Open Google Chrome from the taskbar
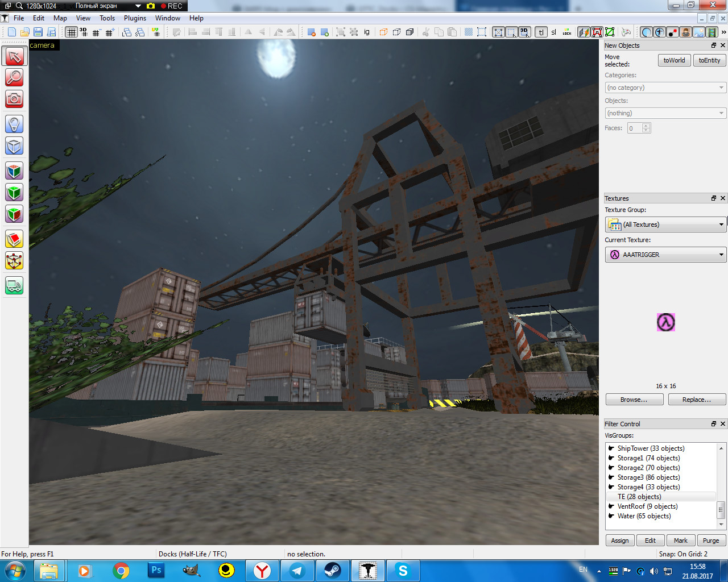The width and height of the screenshot is (728, 582). 121,571
